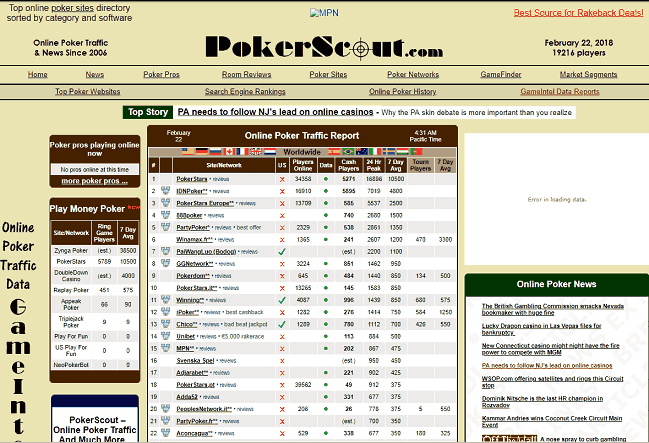Click the trophy icon beside MPN row 15
This screenshot has width=649, height=443.
tap(166, 348)
